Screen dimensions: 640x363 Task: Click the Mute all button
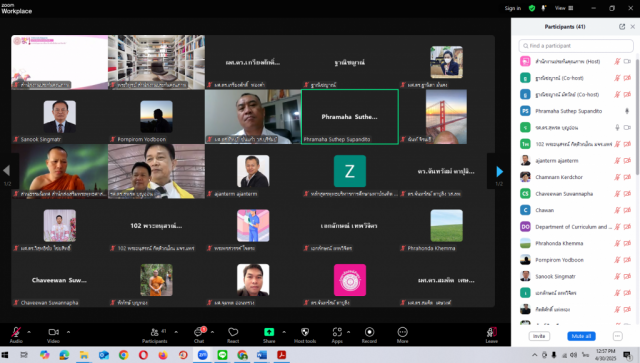click(x=581, y=336)
